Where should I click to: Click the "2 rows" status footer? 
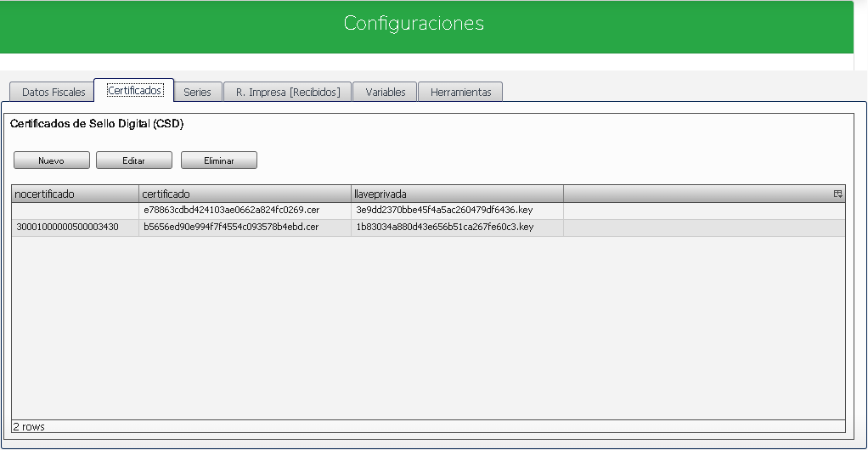tap(29, 426)
